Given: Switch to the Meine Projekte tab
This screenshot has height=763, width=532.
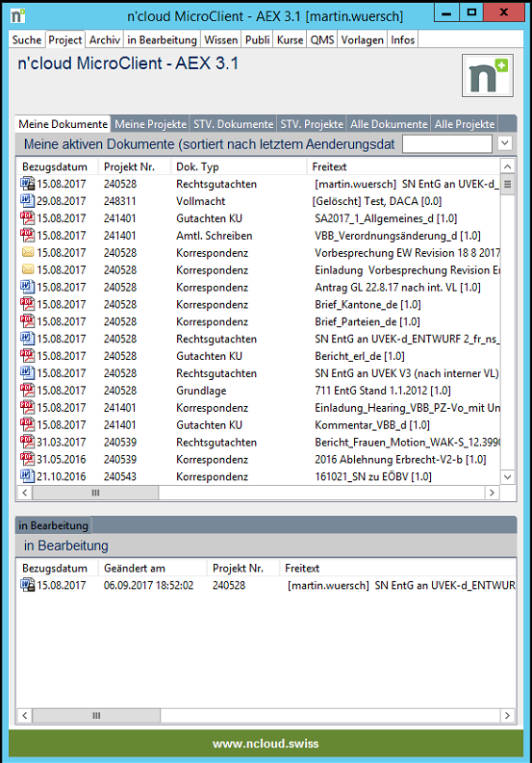Looking at the screenshot, I should (150, 124).
